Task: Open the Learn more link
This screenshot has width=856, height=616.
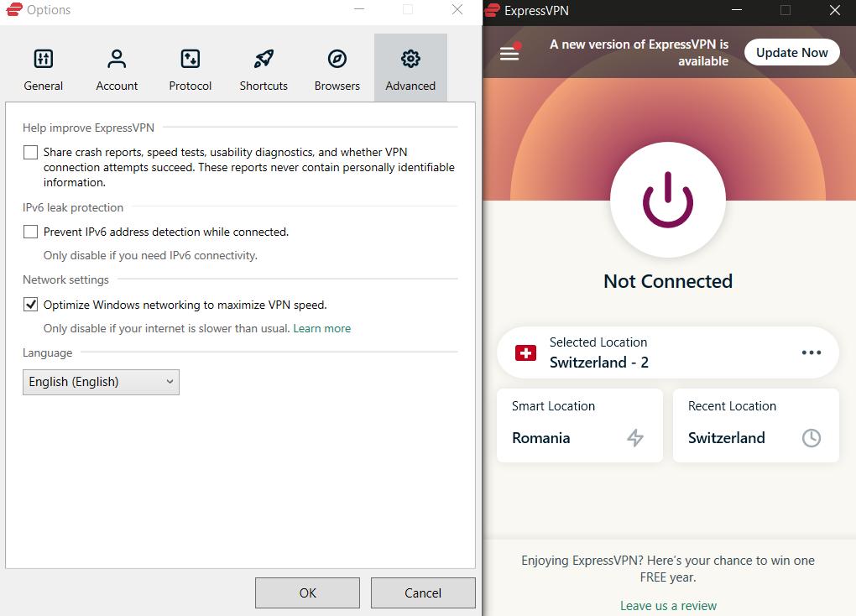Action: pyautogui.click(x=322, y=328)
